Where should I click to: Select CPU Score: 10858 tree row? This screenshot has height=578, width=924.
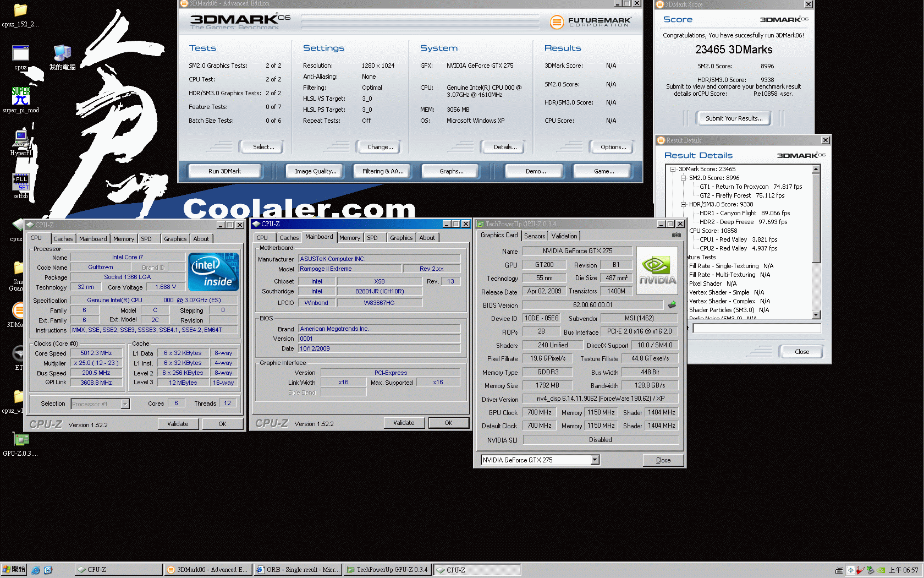(x=713, y=231)
